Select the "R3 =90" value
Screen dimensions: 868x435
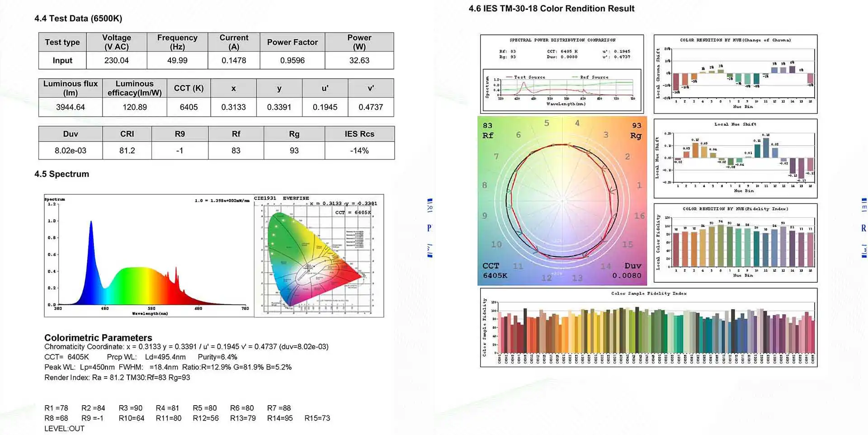[131, 408]
